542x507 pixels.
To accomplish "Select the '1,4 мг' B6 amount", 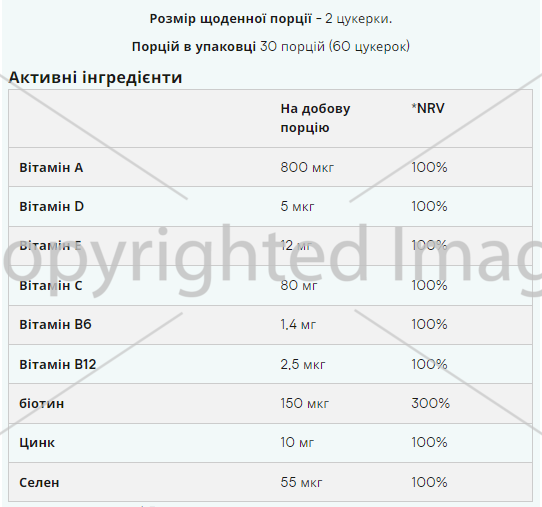I will click(298, 325).
